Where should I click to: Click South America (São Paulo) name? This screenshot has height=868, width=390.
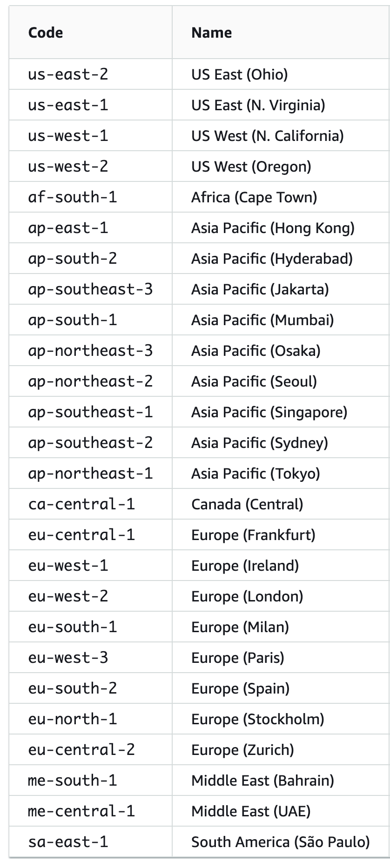(x=280, y=842)
